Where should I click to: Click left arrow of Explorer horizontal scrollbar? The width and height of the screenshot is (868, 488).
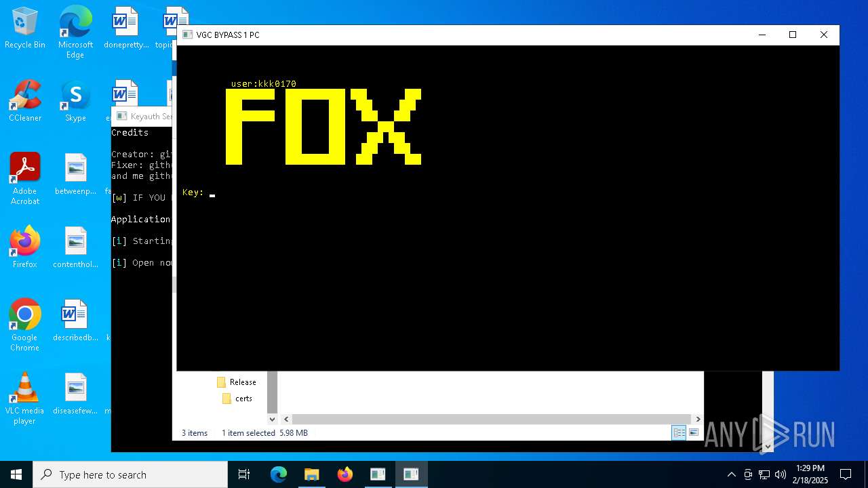pos(286,420)
